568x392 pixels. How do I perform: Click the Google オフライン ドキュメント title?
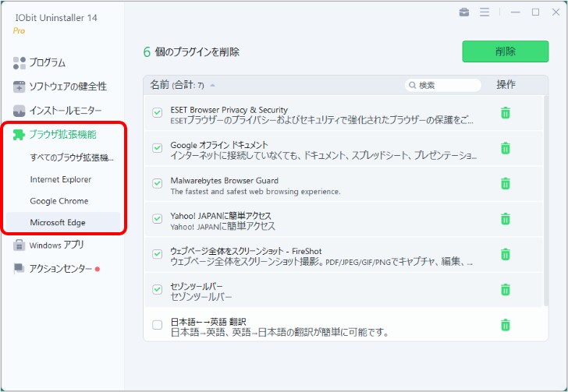coord(219,145)
